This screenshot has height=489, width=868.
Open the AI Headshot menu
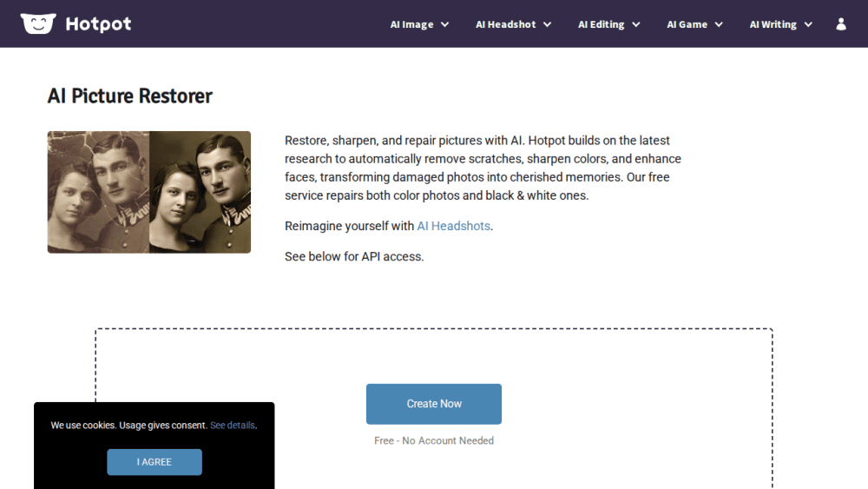(x=505, y=24)
